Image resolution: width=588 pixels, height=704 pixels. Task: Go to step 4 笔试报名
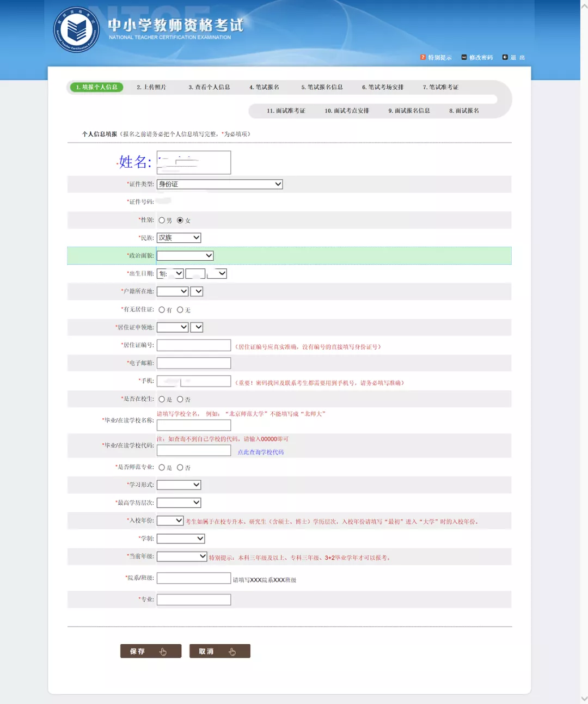(265, 87)
